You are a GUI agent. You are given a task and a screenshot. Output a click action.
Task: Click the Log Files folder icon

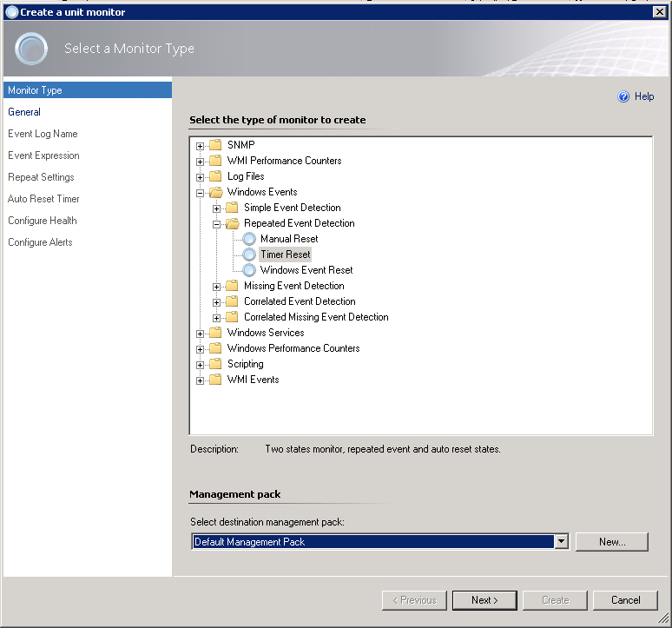coord(215,175)
